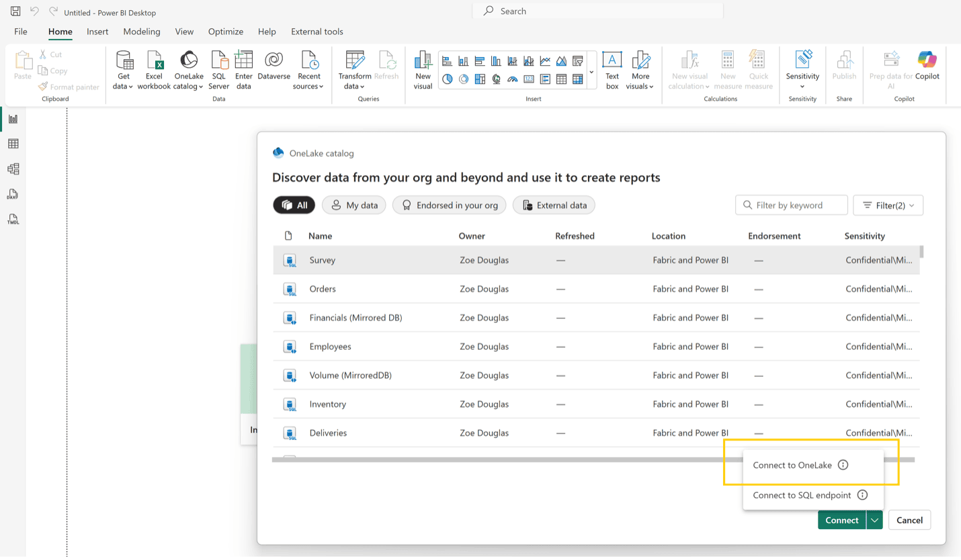The image size is (961, 560).
Task: Open the Get data menu
Action: tap(124, 70)
